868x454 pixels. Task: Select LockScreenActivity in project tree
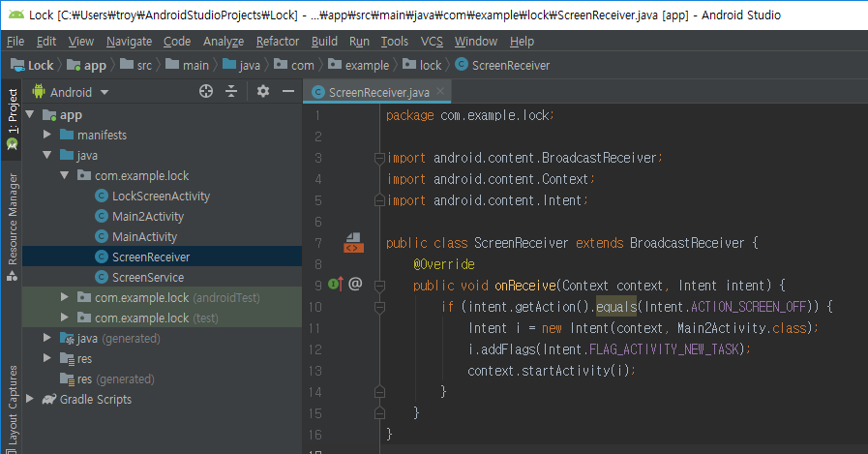(161, 196)
